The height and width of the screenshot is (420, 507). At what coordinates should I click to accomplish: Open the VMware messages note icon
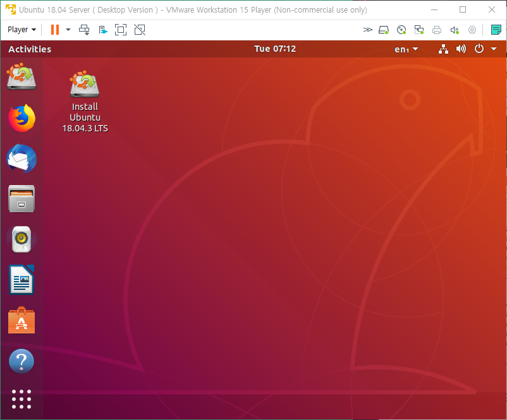[496, 30]
